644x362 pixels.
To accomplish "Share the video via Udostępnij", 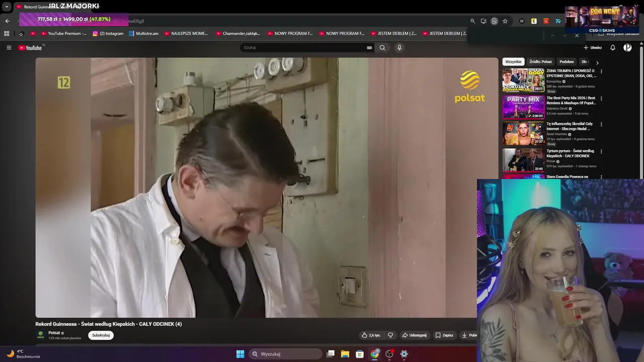I will (414, 335).
